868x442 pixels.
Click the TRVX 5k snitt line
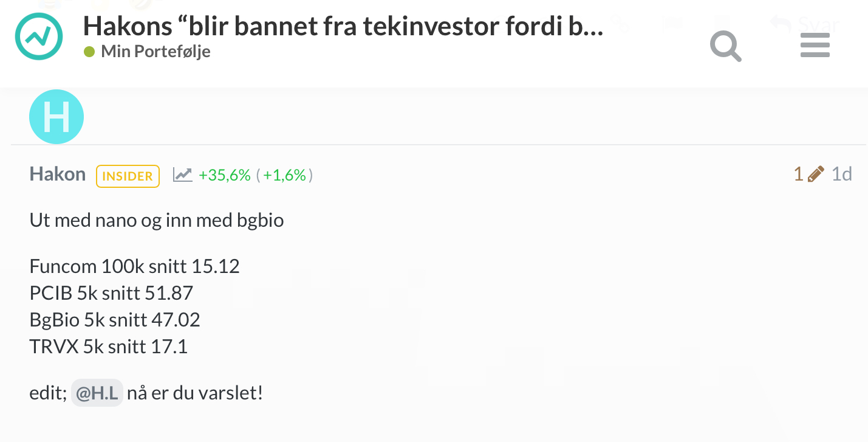pyautogui.click(x=109, y=347)
